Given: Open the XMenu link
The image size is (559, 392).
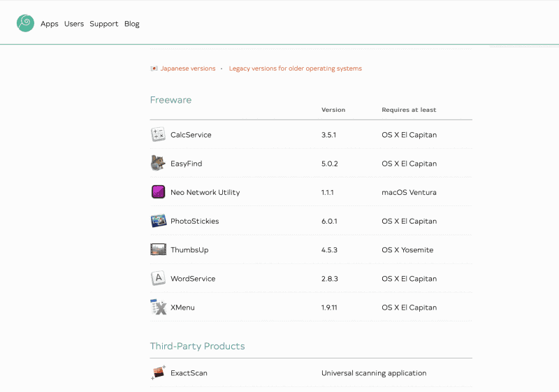Looking at the screenshot, I should pyautogui.click(x=182, y=307).
